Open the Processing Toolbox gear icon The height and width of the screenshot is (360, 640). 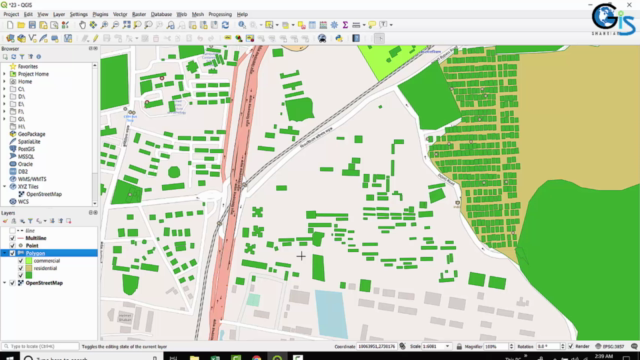coord(334,25)
